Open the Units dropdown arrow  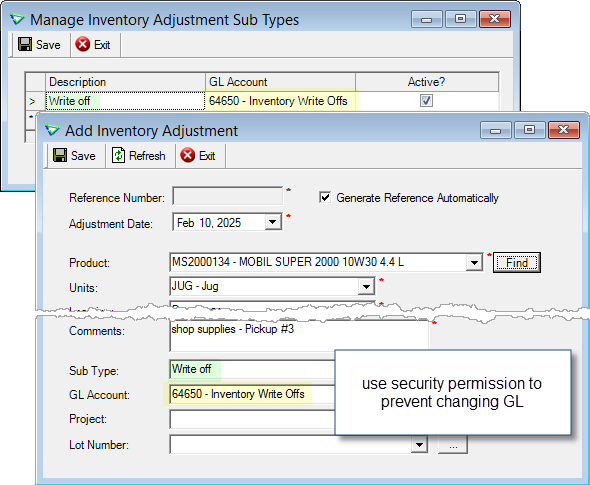366,287
